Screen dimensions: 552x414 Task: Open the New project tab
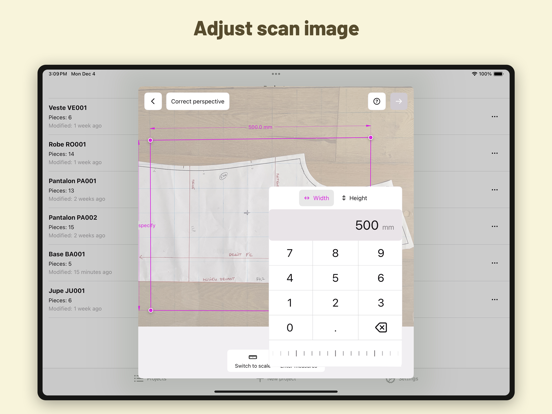click(x=277, y=379)
